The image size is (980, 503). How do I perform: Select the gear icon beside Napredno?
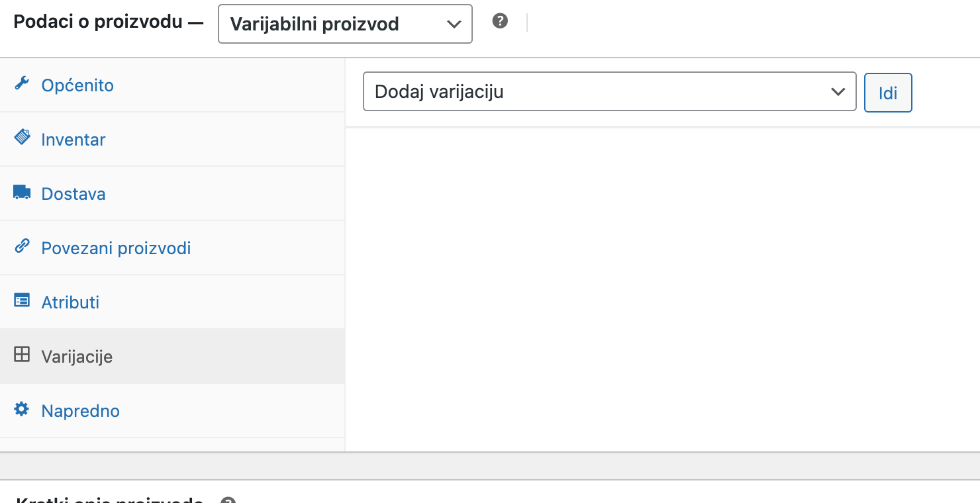click(22, 408)
